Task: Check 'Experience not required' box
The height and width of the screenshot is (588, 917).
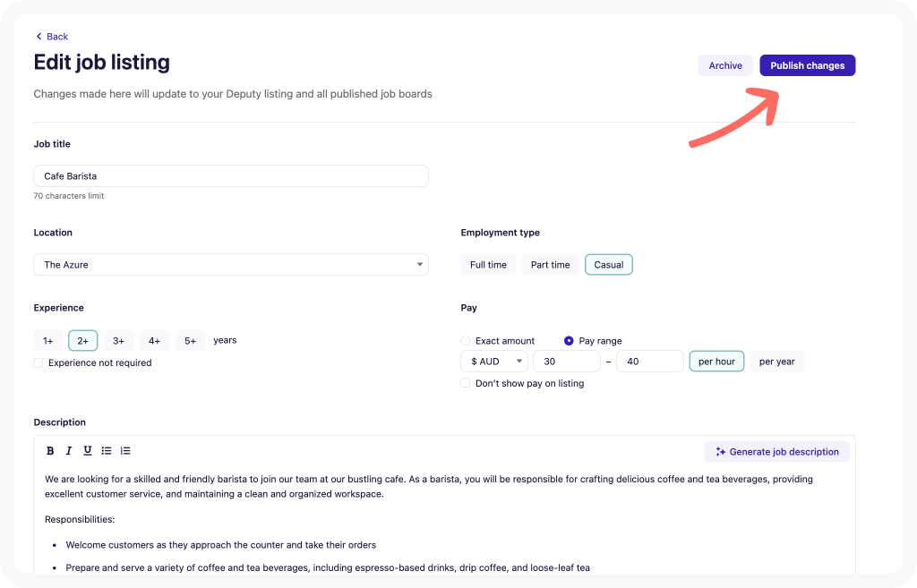Action: point(39,363)
